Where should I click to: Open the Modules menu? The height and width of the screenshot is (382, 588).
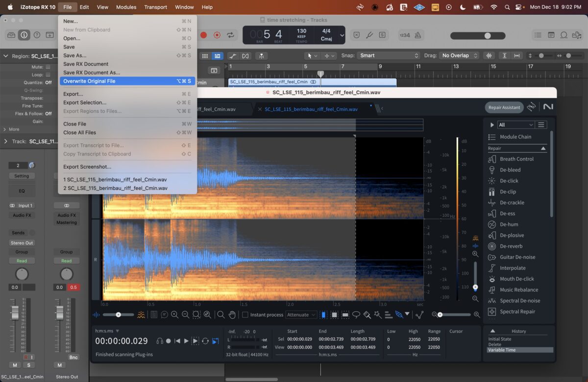(x=126, y=7)
